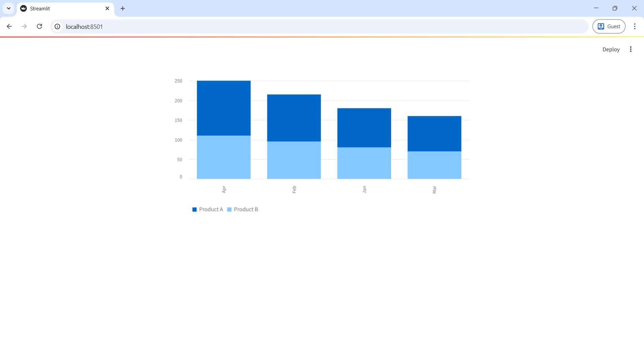Click the address bar showing localhost:8501
The height and width of the screenshot is (342, 644).
pos(201,26)
